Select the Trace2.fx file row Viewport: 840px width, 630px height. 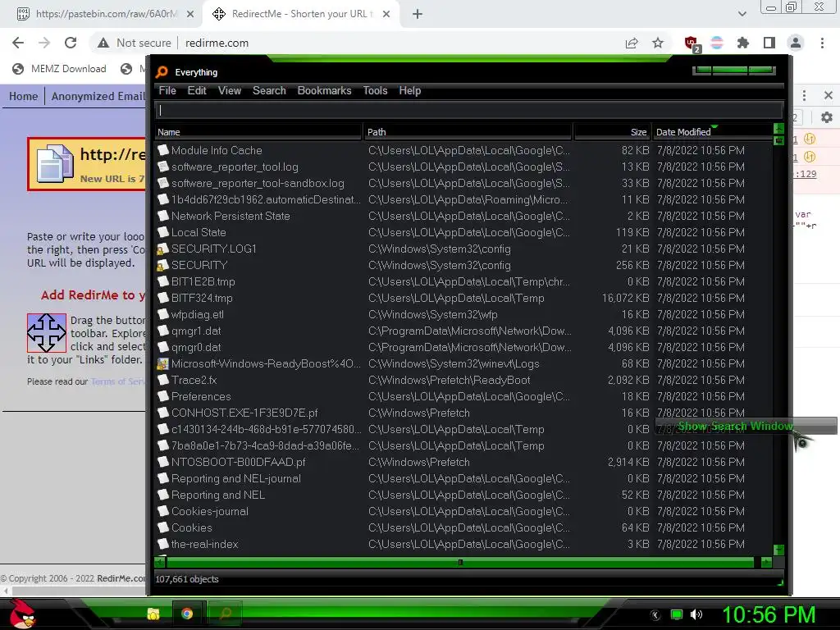(x=464, y=380)
